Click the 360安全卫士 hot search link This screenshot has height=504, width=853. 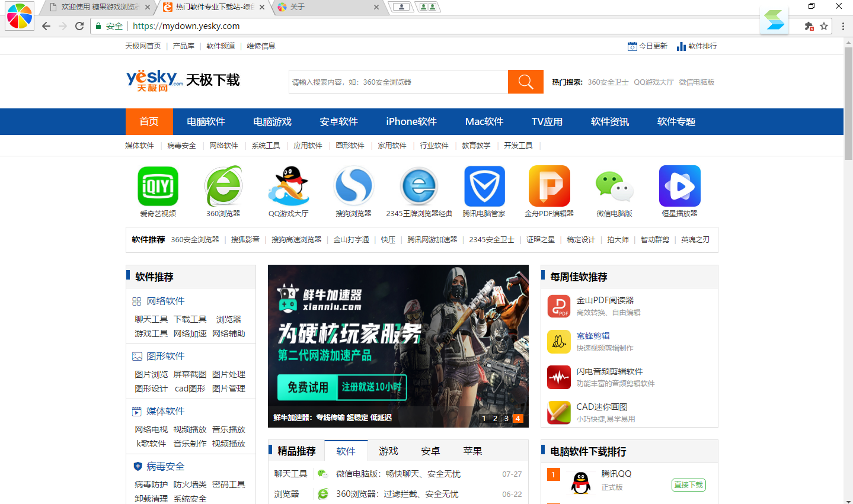click(x=608, y=82)
